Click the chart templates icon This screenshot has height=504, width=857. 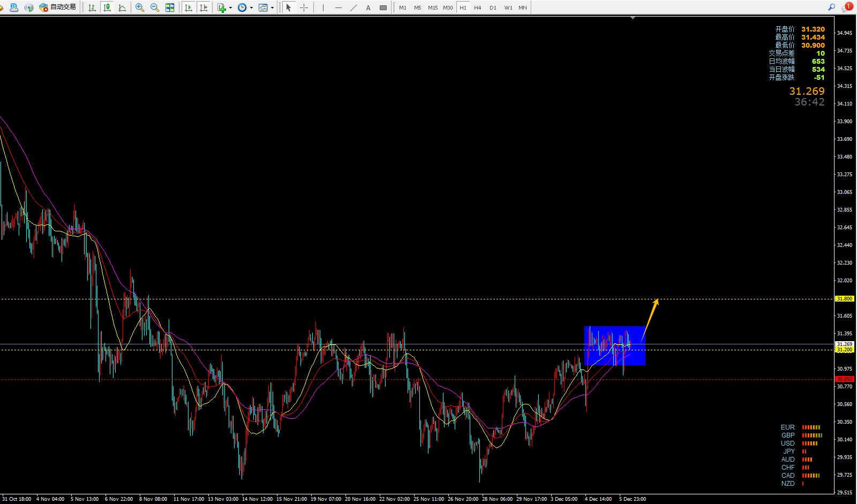click(x=263, y=7)
